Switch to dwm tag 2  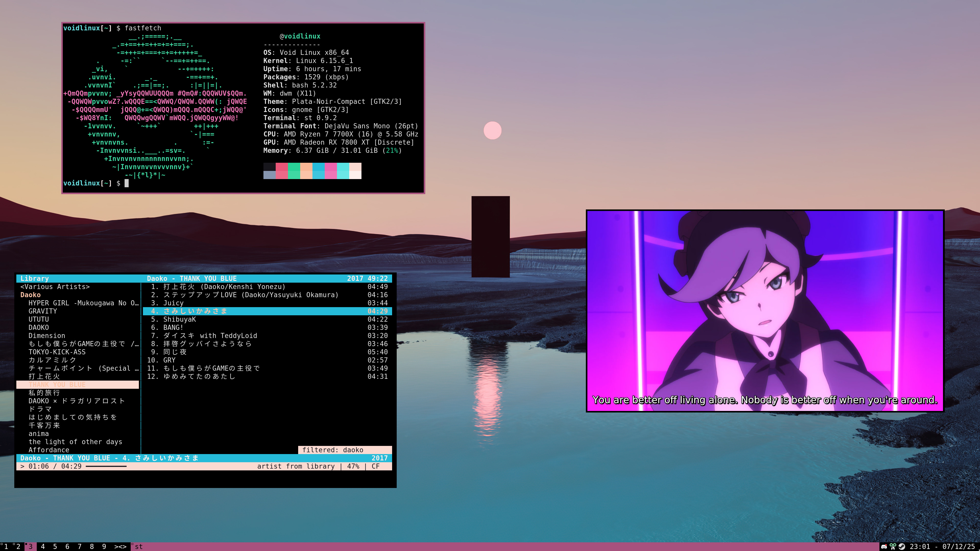click(18, 546)
